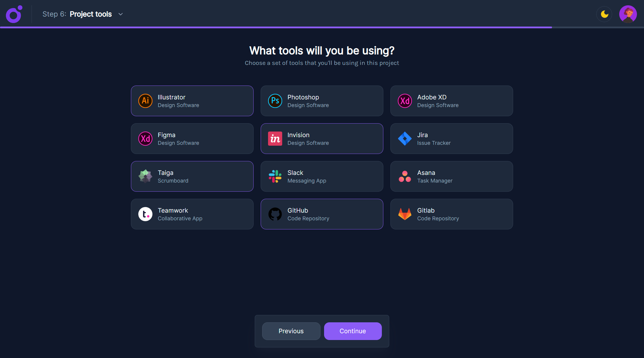Click the GitHub octocat icon
The height and width of the screenshot is (358, 644).
275,214
